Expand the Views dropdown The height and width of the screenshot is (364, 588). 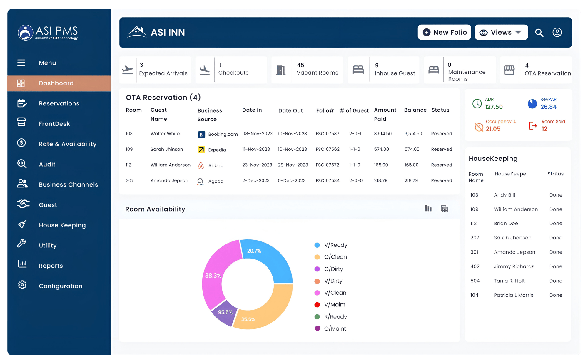(x=501, y=32)
